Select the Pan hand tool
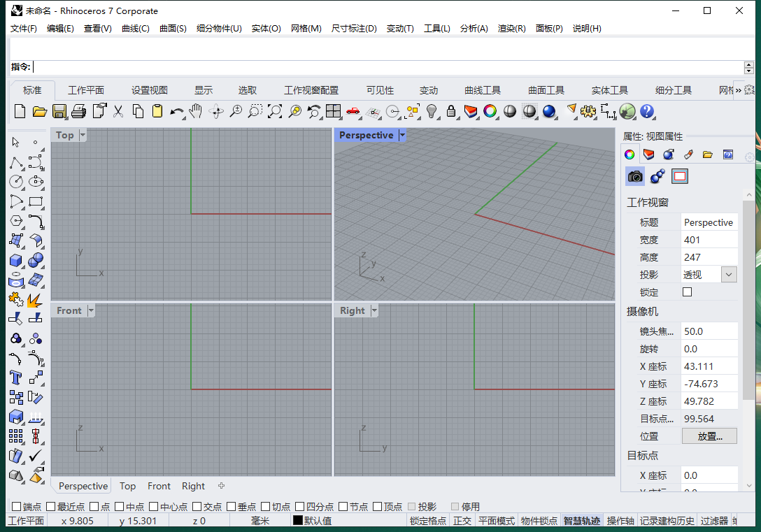Viewport: 761px width, 532px height. coord(196,112)
